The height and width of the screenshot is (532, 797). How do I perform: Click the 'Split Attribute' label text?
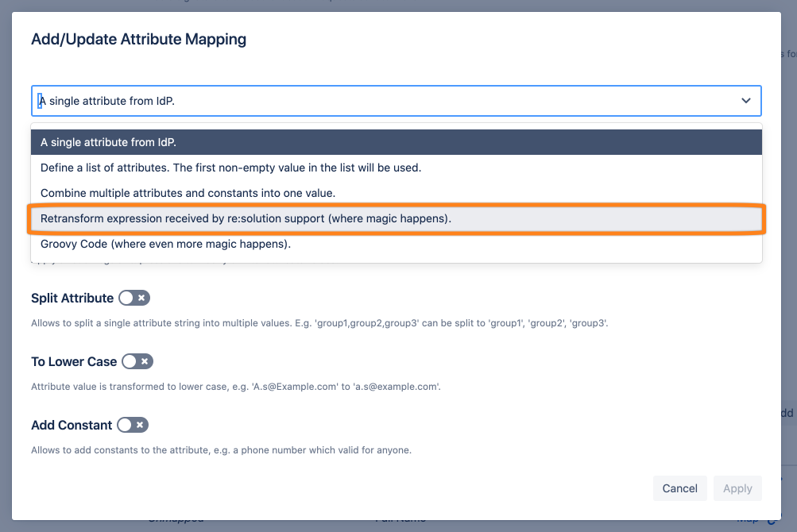pyautogui.click(x=72, y=298)
